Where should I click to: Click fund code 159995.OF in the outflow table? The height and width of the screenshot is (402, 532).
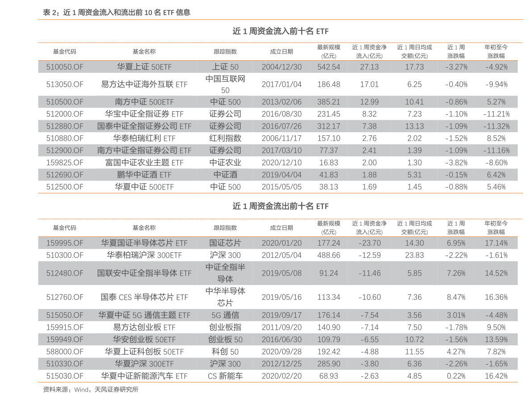[x=64, y=243]
